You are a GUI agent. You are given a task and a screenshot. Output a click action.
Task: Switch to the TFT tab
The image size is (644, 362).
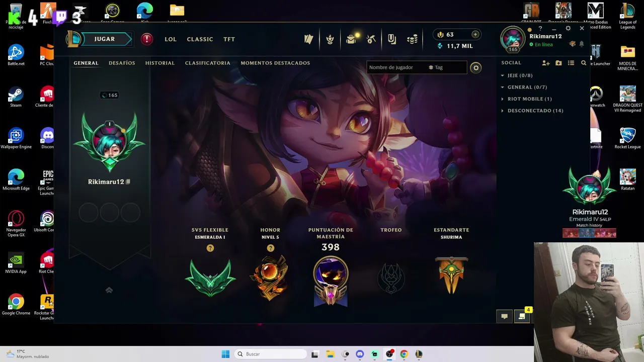(229, 39)
